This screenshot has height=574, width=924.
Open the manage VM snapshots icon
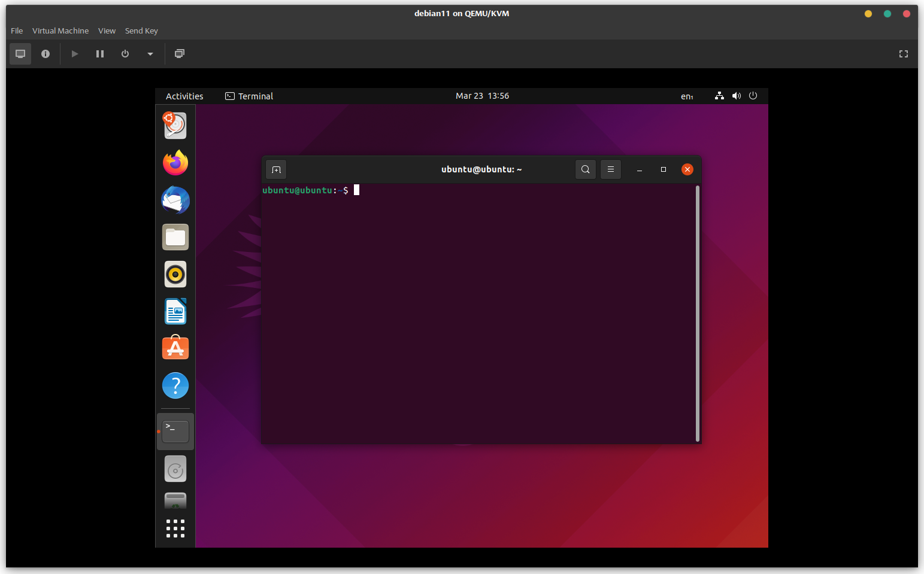(179, 54)
